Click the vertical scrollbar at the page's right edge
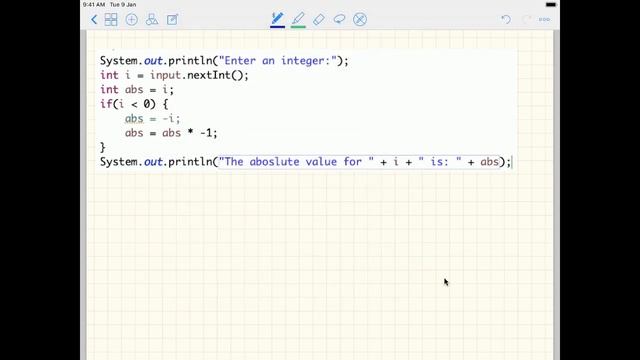The image size is (640, 360). 556,195
